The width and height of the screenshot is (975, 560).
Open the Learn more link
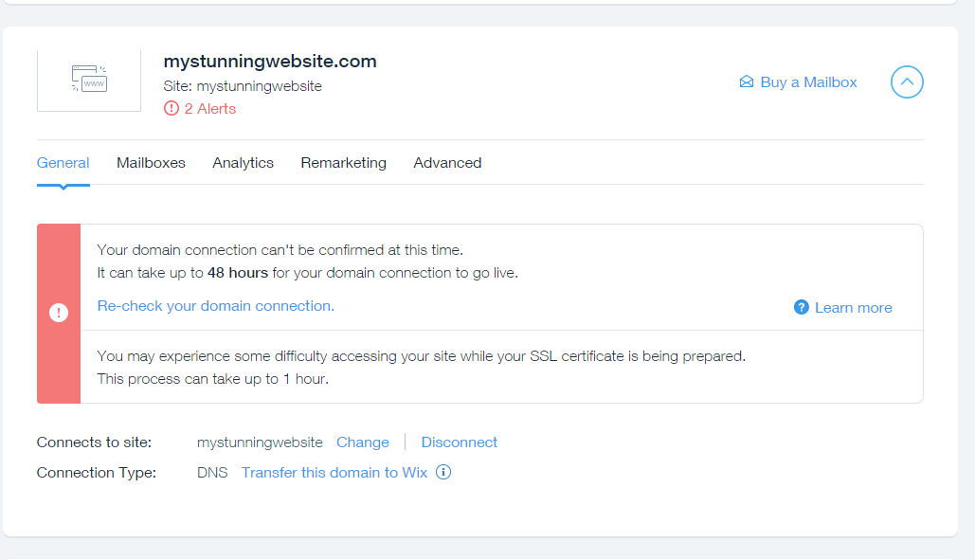853,308
